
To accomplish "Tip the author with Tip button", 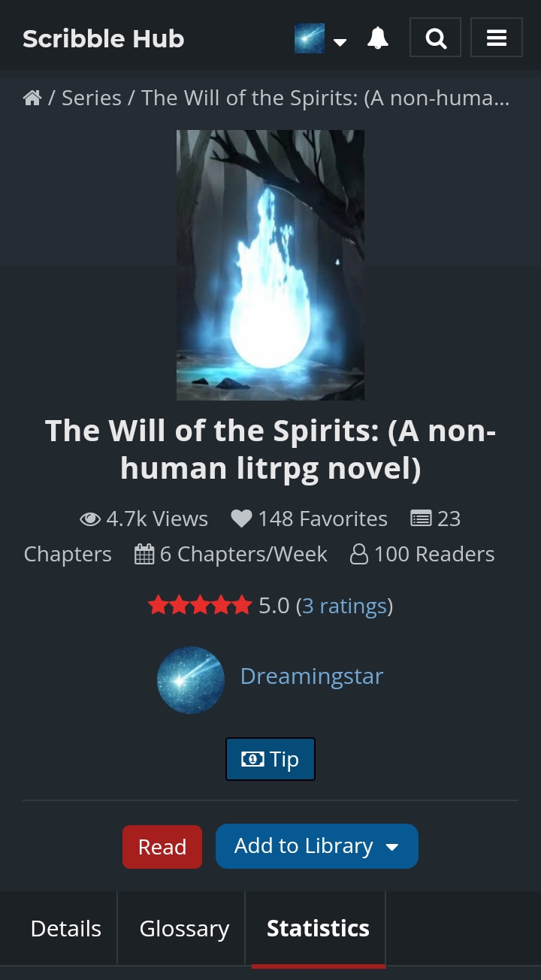I will click(270, 759).
